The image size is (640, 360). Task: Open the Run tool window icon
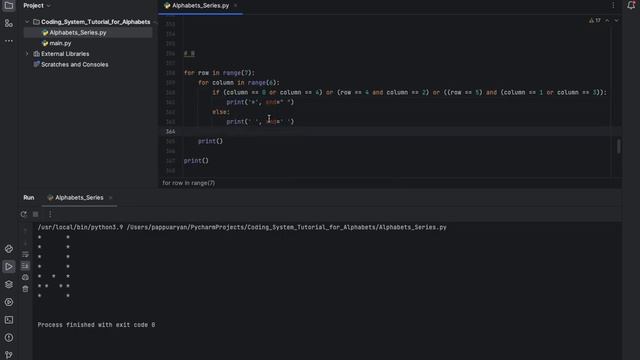[9, 267]
